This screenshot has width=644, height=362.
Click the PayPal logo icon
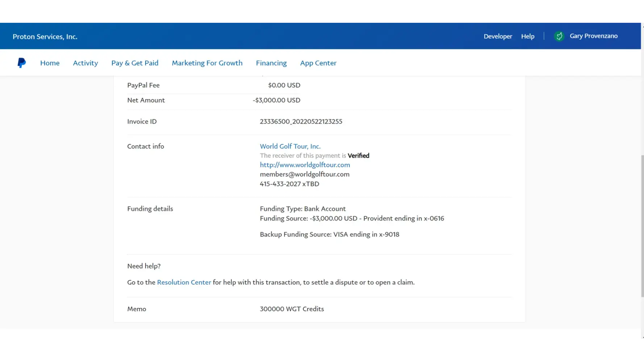pos(22,63)
